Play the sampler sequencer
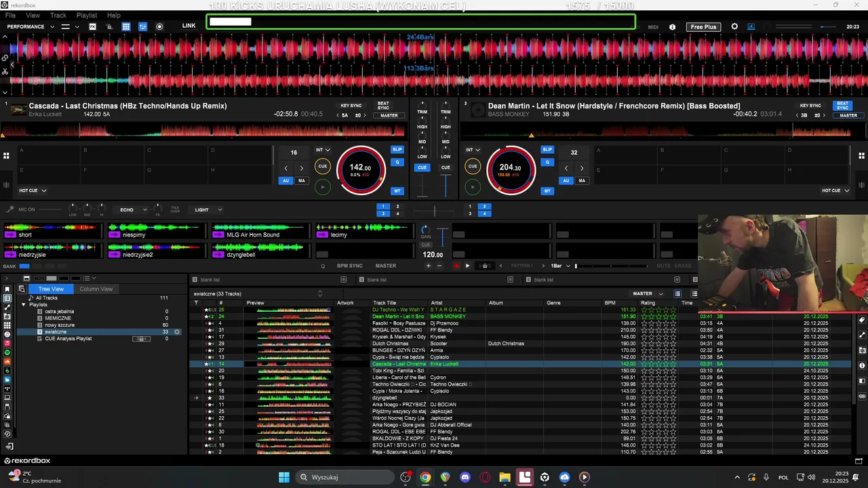Screen dimensions: 868x488 click(x=467, y=266)
